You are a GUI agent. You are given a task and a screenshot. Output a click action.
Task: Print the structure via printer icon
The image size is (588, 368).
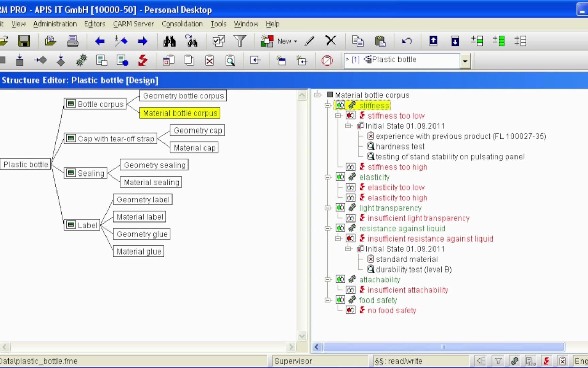pos(72,41)
